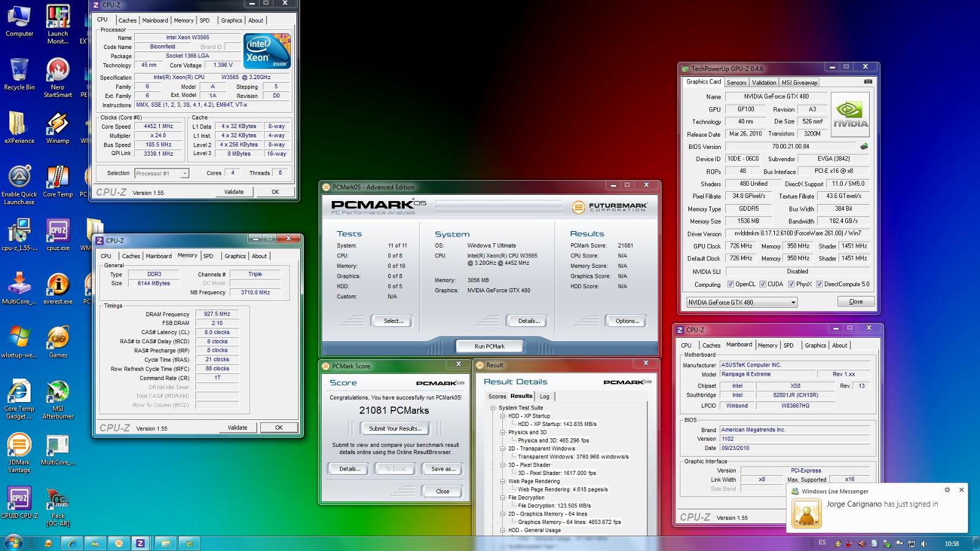Collapse the Web Page Rendering node

502,481
